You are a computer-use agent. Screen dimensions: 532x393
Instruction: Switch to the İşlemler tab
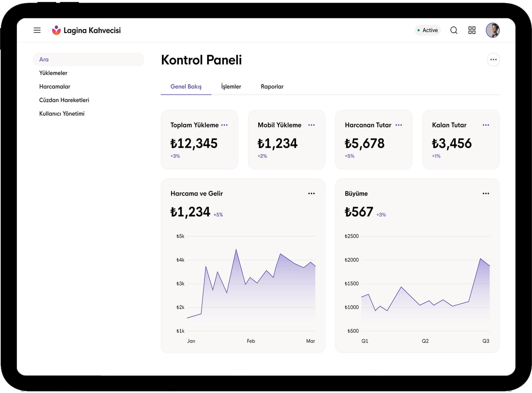[x=231, y=87]
